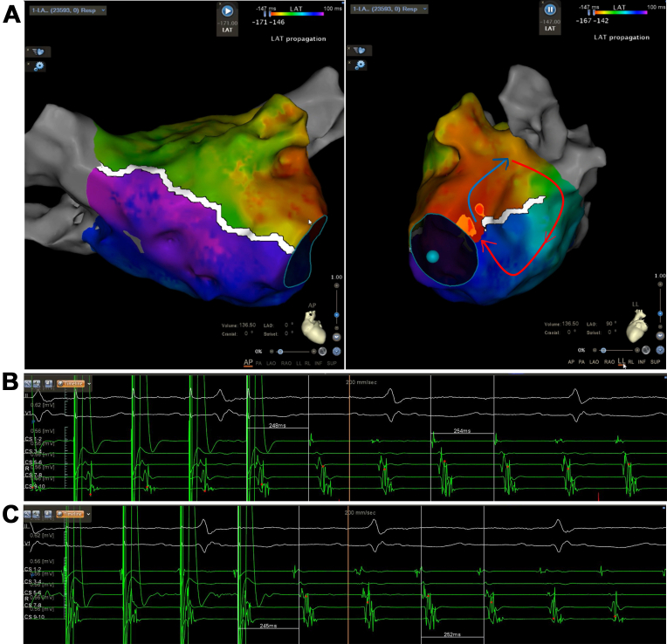Click the globe icon in left map
The height and width of the screenshot is (644, 667).
click(322, 351)
